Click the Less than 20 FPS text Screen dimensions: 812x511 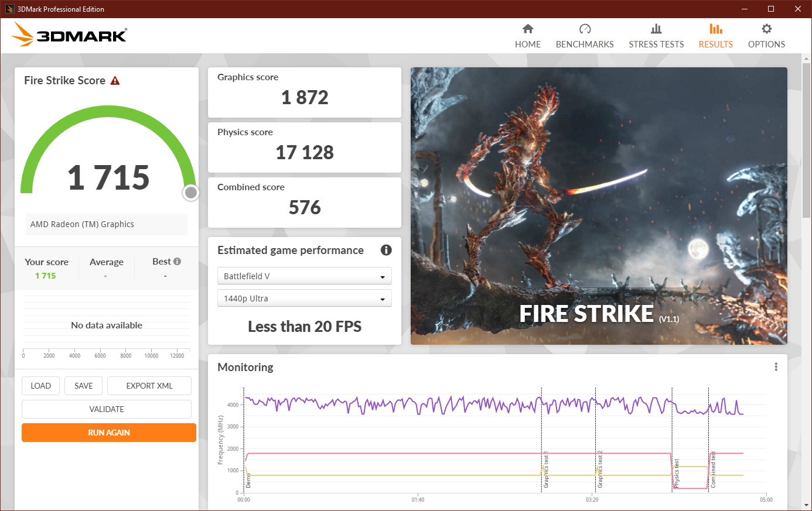click(x=305, y=327)
